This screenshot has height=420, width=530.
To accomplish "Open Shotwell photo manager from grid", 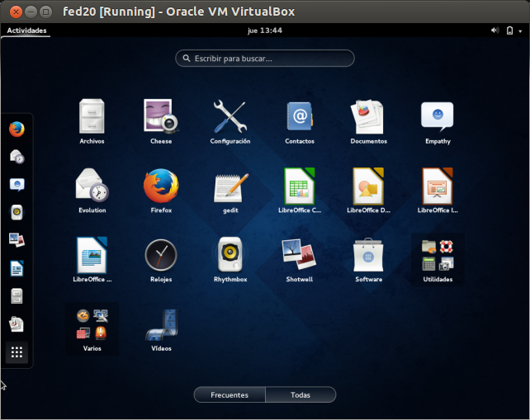I will [300, 259].
